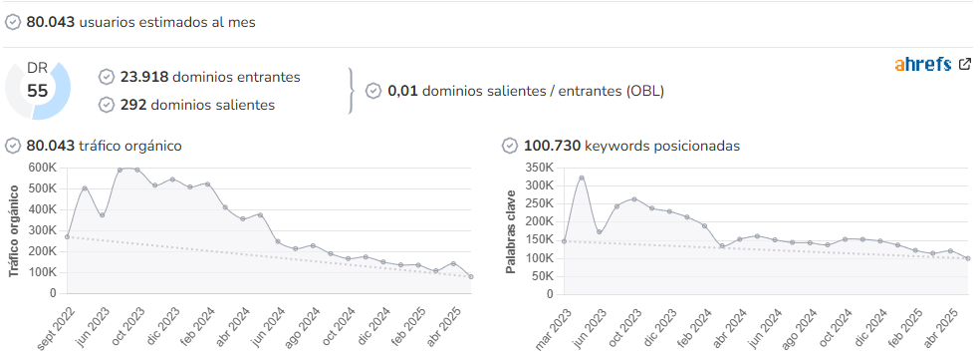Select '23.918 dominios entrantes' text
Screen dimensions: 980x362
pyautogui.click(x=210, y=77)
